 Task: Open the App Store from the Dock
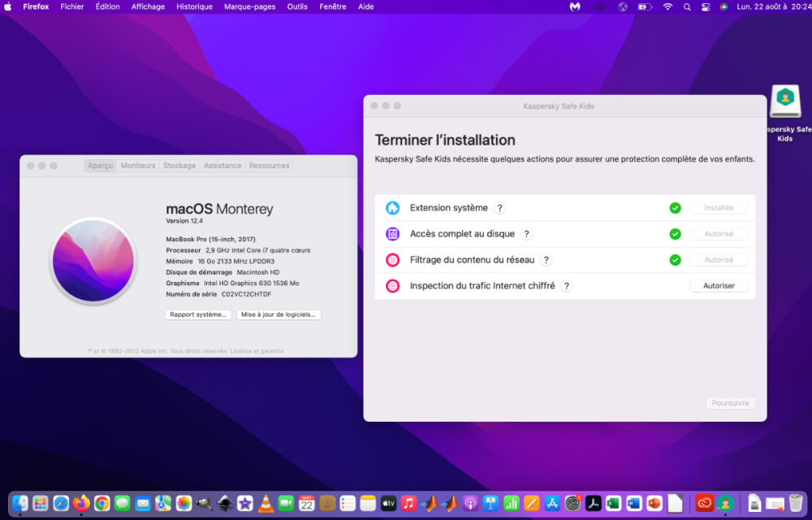[x=552, y=503]
